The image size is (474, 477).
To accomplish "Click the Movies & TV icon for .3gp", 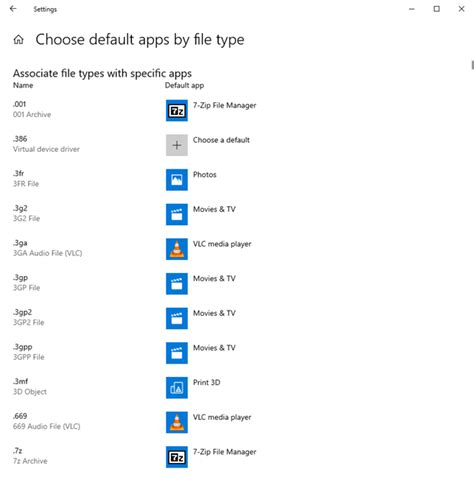I will point(177,284).
